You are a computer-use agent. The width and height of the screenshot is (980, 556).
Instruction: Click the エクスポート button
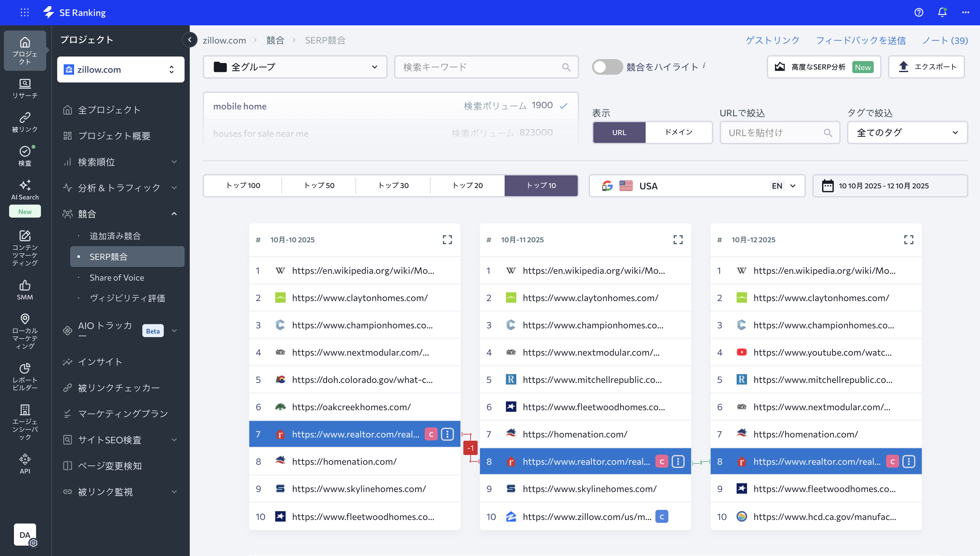926,67
